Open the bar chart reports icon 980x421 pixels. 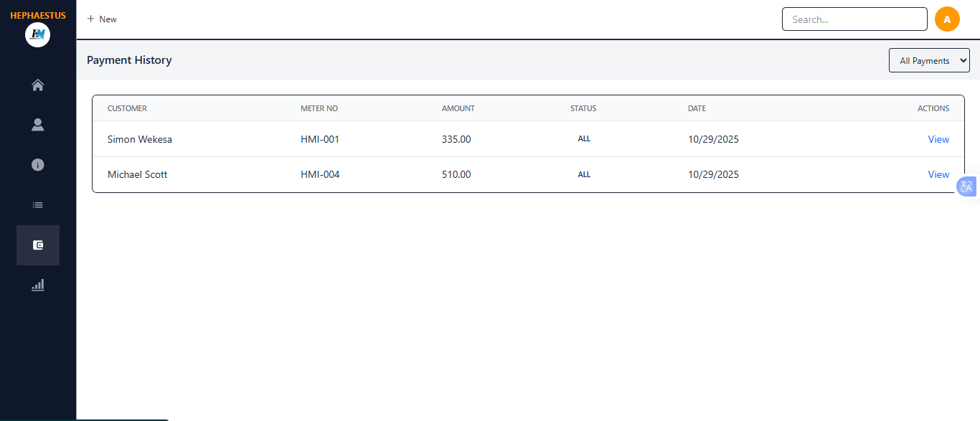click(38, 285)
